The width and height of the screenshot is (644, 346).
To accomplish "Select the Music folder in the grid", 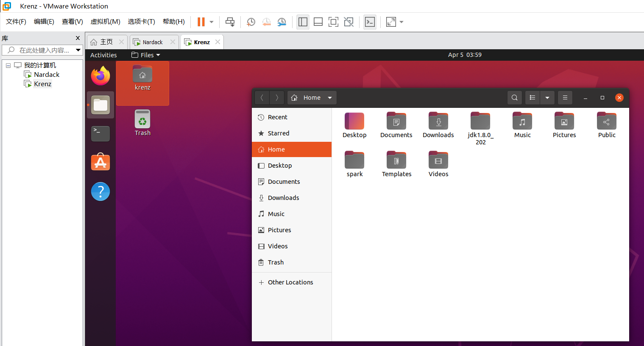I will point(522,125).
